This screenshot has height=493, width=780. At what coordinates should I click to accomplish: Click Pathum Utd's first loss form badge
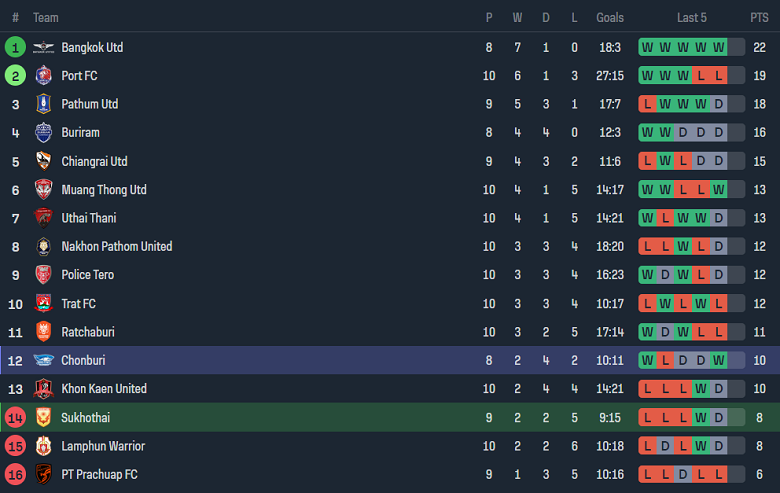pos(647,104)
